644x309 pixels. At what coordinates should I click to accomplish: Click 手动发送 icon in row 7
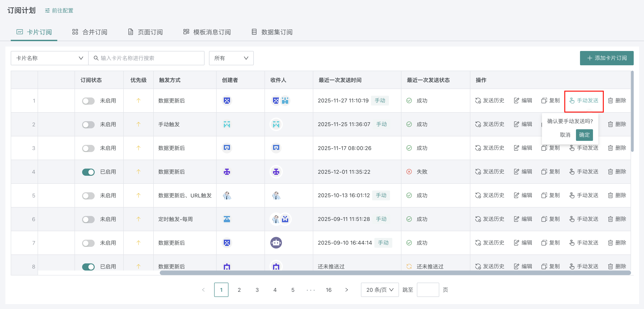point(572,243)
